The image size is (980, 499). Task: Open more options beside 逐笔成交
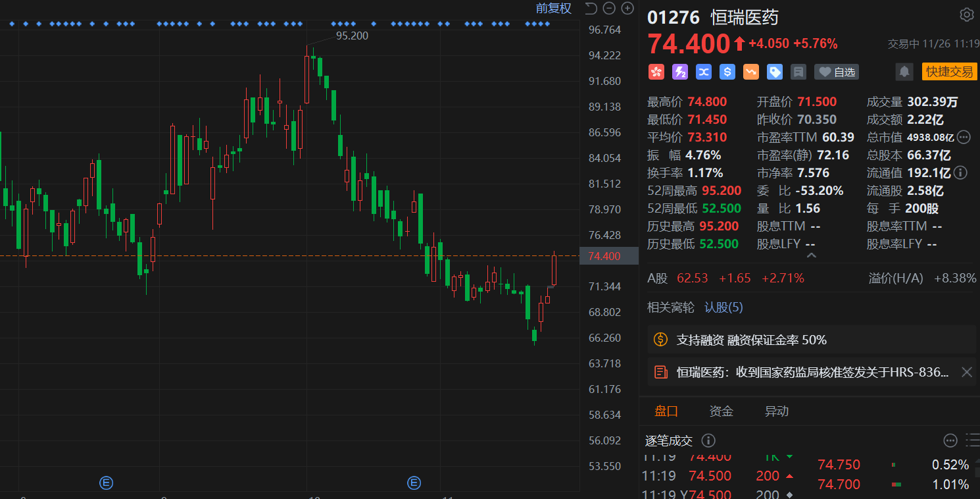coord(950,440)
